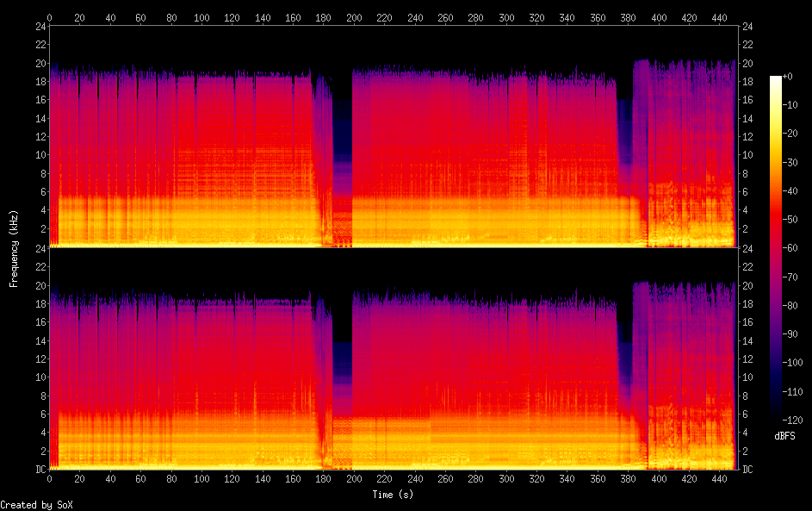This screenshot has width=812, height=511.
Task: Click the "dBFS" unit label
Action: pos(784,436)
